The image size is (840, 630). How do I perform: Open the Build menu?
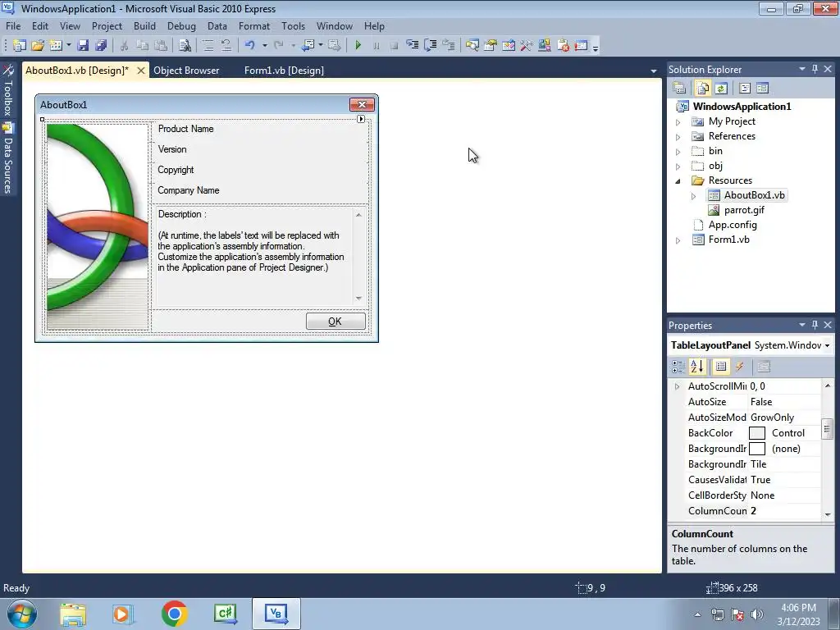144,25
